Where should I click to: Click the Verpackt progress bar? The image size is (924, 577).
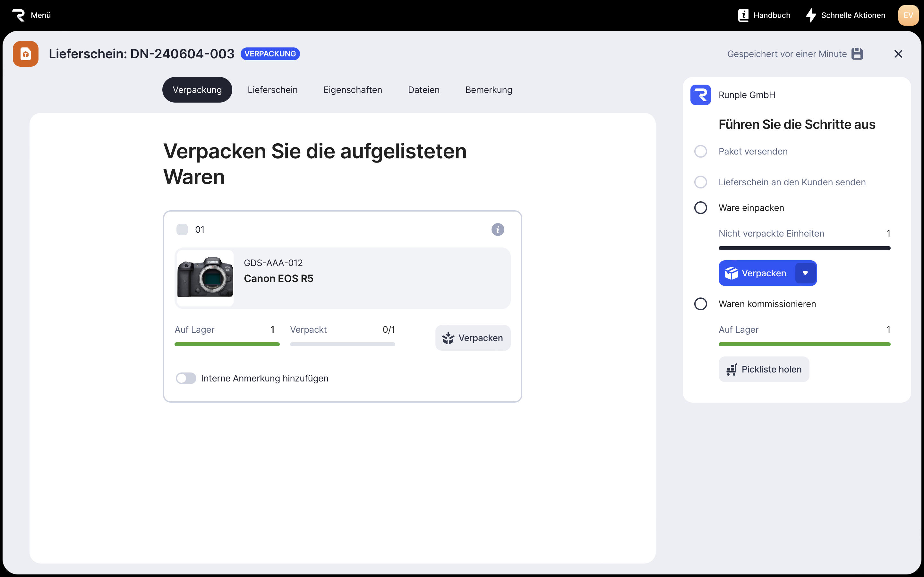(343, 344)
